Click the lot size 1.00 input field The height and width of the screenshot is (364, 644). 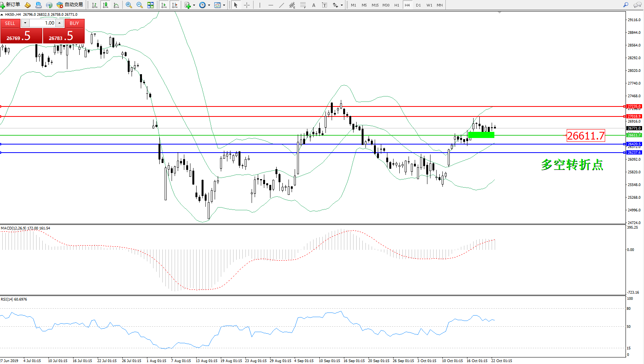click(x=43, y=23)
